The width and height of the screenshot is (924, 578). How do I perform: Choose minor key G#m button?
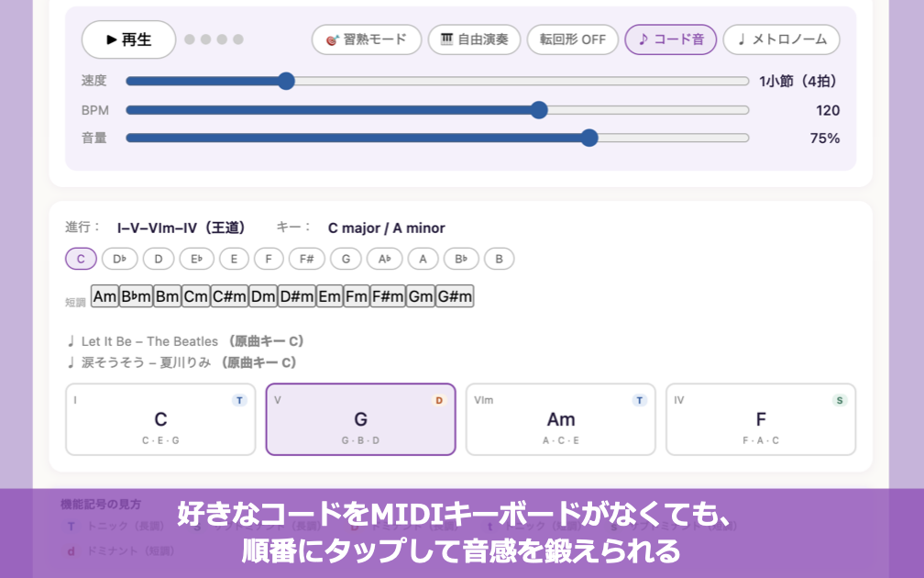tap(455, 296)
